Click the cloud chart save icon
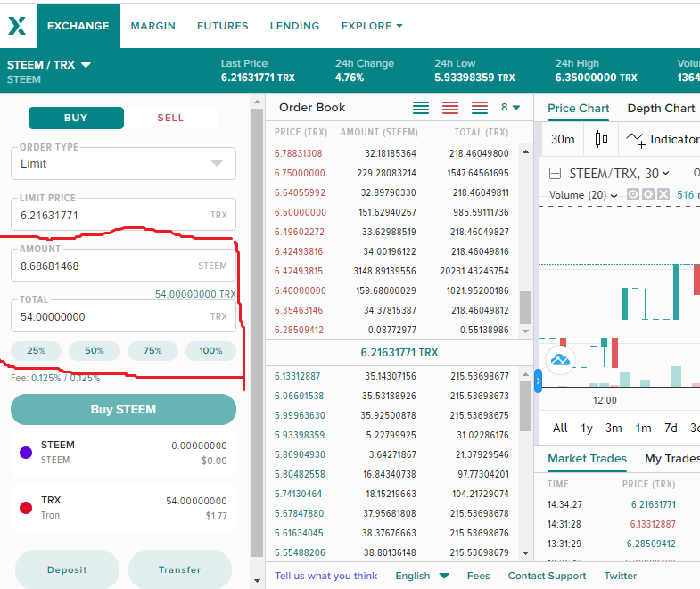700x589 pixels. point(560,360)
